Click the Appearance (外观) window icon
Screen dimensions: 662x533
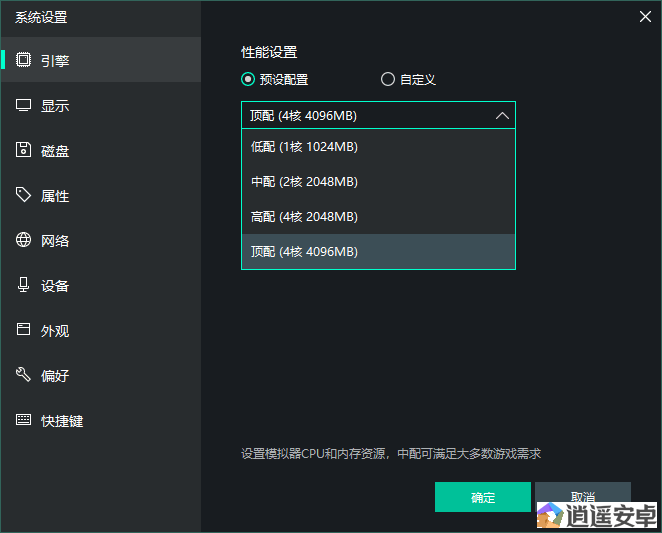[x=24, y=330]
